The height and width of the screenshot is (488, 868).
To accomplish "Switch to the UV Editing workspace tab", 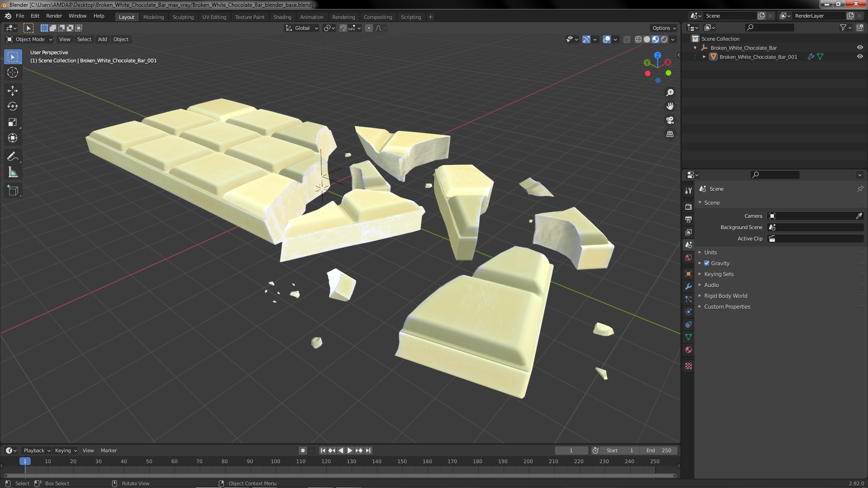I will click(214, 17).
